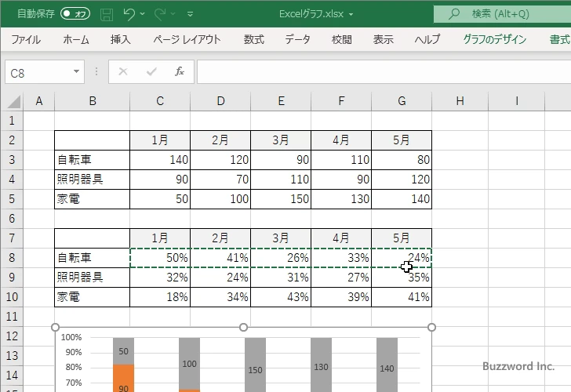Select column C header
This screenshot has width=571, height=392.
[x=160, y=101]
